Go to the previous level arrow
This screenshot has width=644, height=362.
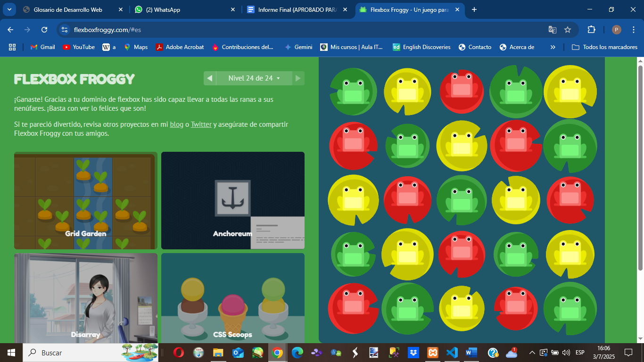[210, 78]
